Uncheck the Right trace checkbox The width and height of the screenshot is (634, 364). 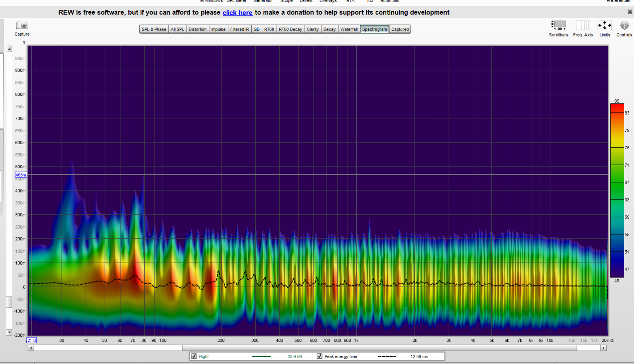click(194, 356)
